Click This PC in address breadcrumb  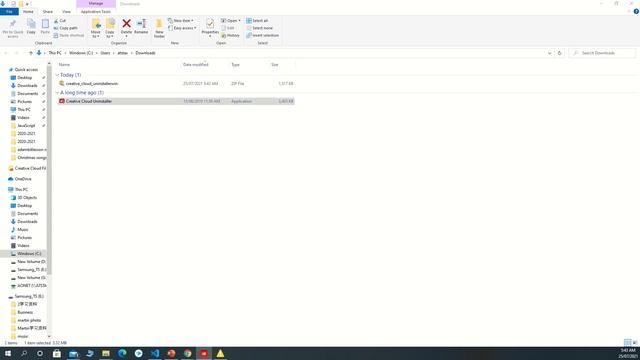(55, 53)
